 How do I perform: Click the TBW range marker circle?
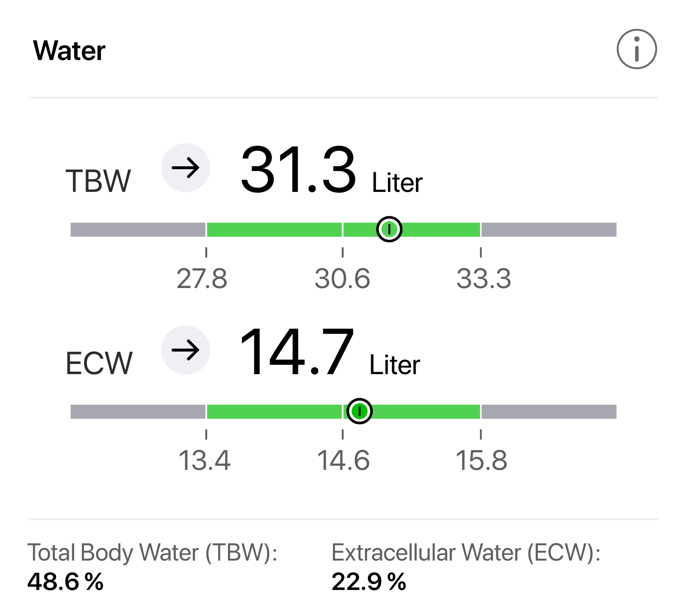[389, 229]
